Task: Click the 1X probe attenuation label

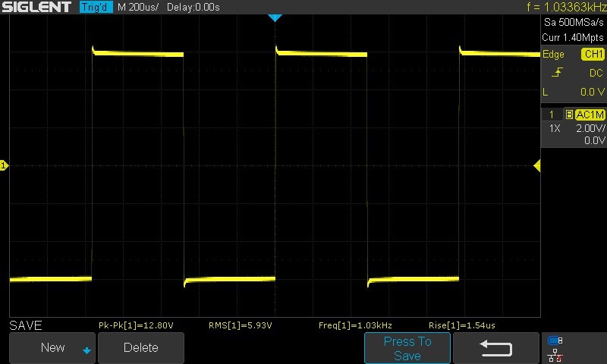Action: [x=555, y=128]
